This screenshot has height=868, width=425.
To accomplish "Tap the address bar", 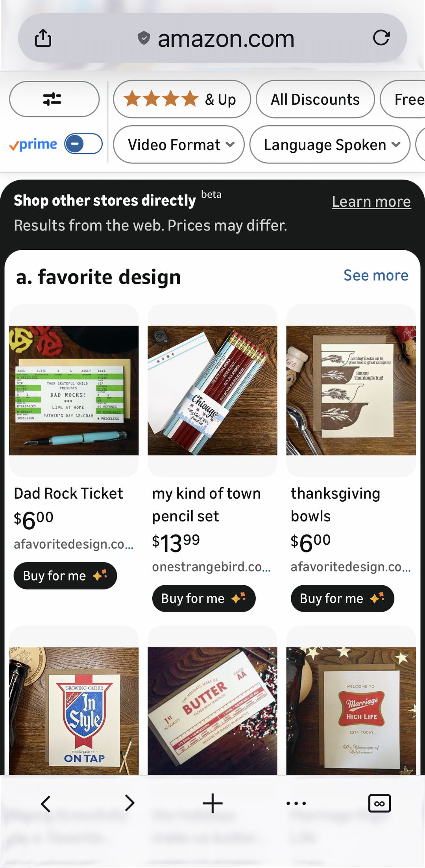I will pyautogui.click(x=225, y=38).
